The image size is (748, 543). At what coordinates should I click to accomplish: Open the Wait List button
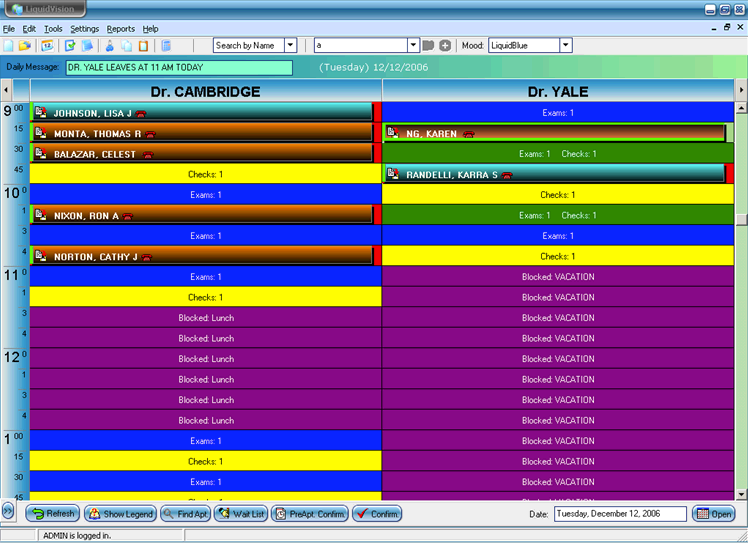[241, 514]
